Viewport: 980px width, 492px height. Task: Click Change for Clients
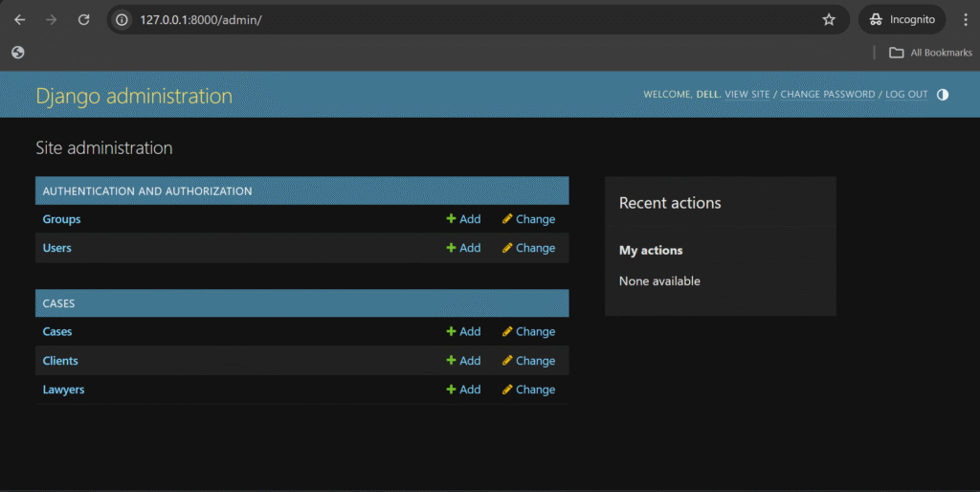click(x=528, y=361)
